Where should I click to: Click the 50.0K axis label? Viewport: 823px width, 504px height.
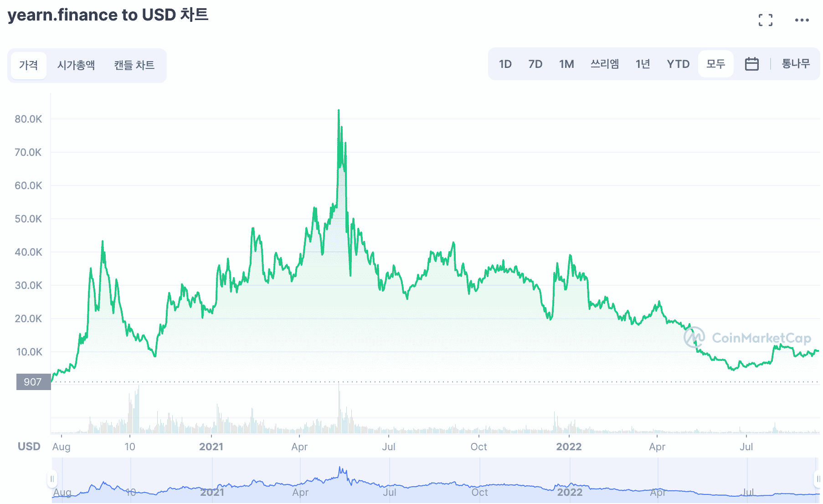coord(28,219)
